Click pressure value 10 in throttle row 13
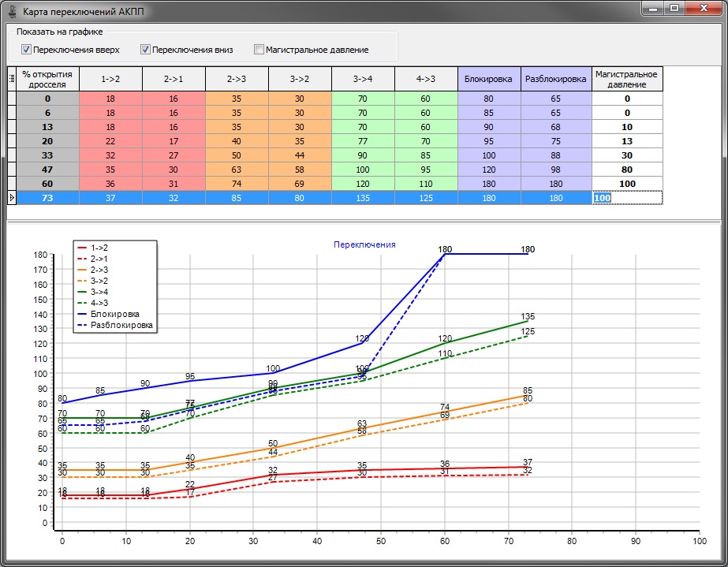 [627, 127]
